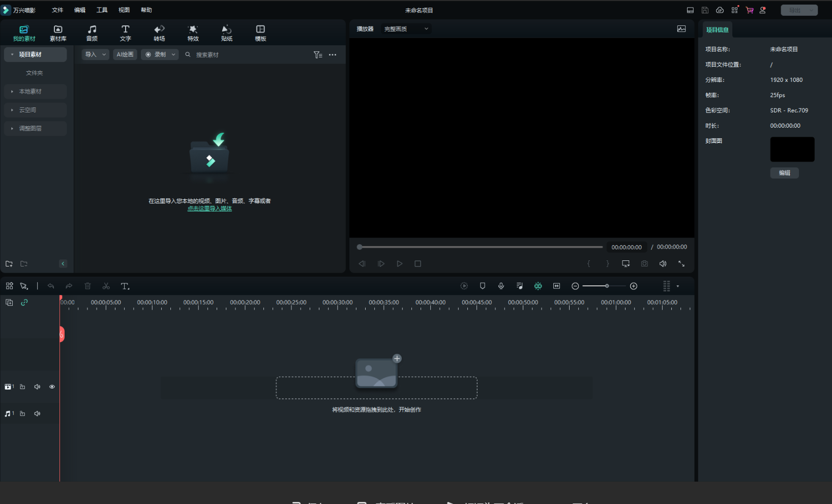The image size is (832, 504).
Task: Open the 贴纸 stickers panel
Action: click(227, 33)
